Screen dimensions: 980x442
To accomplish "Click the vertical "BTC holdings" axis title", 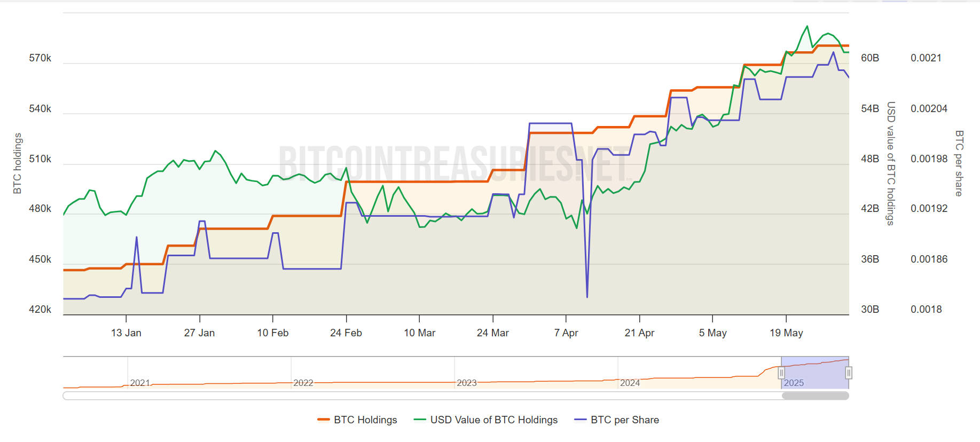I will pyautogui.click(x=18, y=163).
